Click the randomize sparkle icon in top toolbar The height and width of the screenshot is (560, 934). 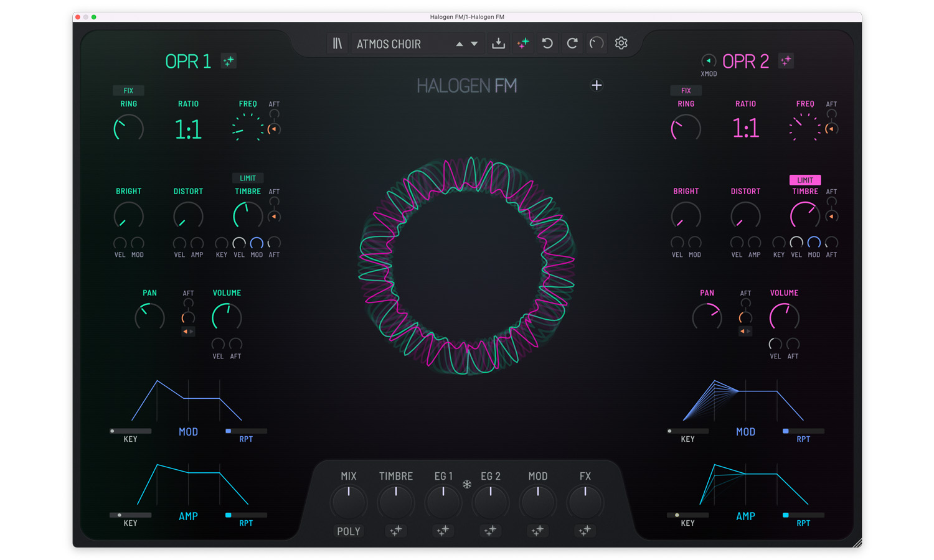point(523,44)
